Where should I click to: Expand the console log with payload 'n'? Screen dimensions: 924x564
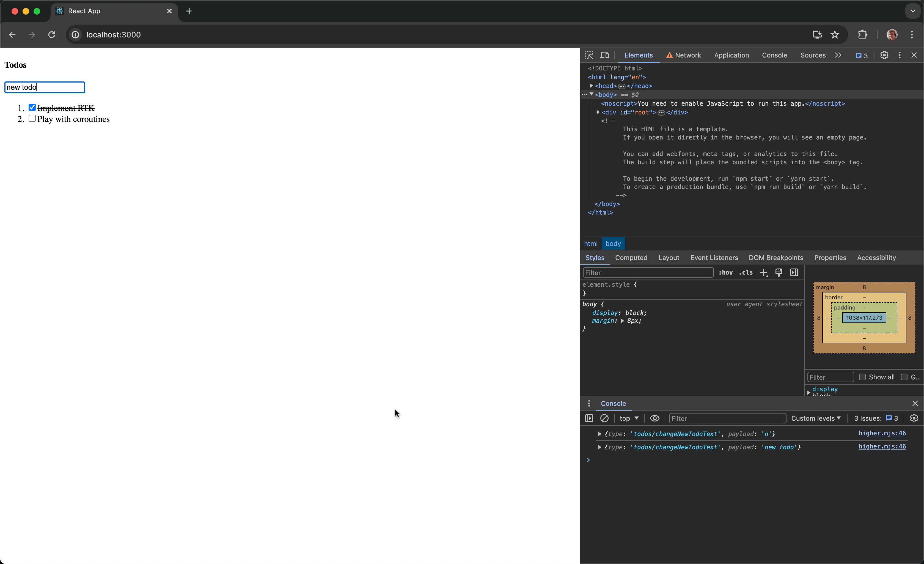coord(599,434)
